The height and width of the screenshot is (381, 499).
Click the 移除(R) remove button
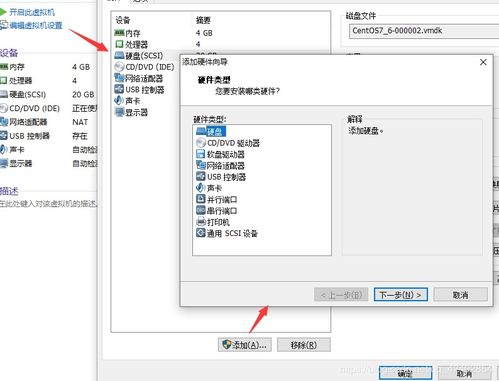(x=304, y=345)
